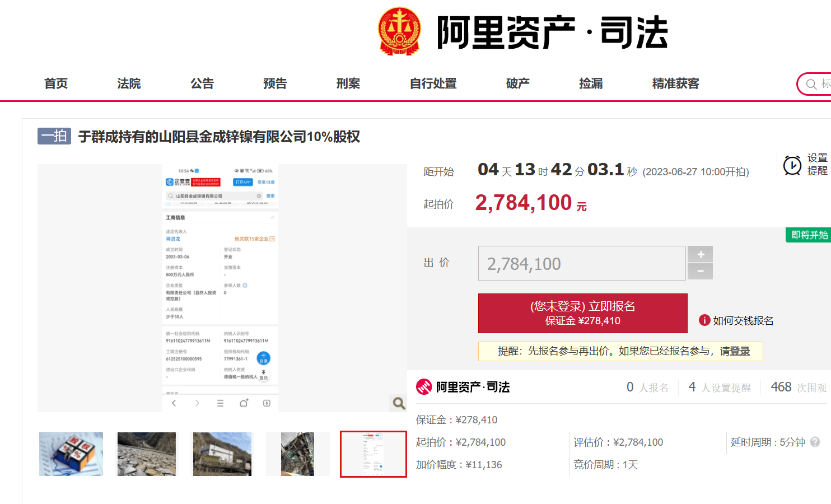Select the Rubik's cube thumbnail

tap(71, 454)
